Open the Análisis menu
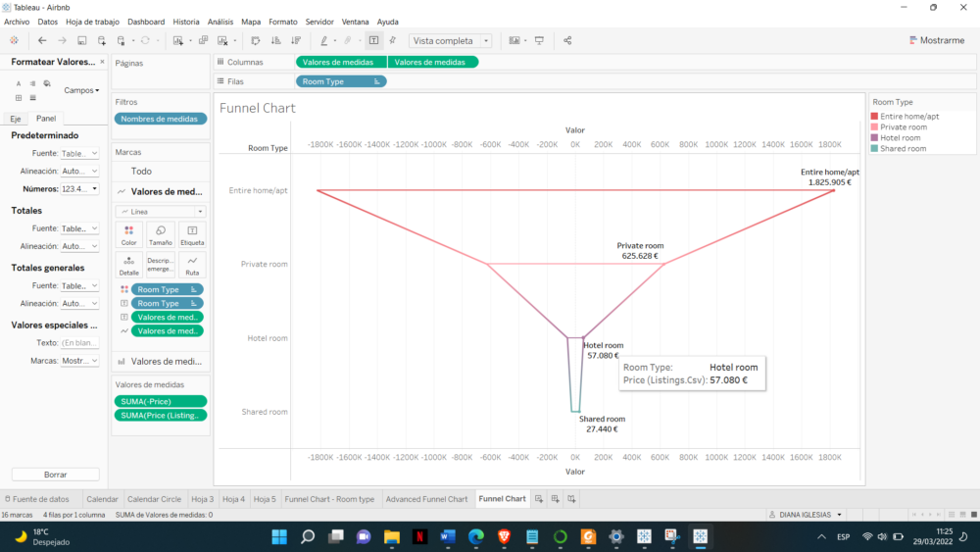 point(220,21)
